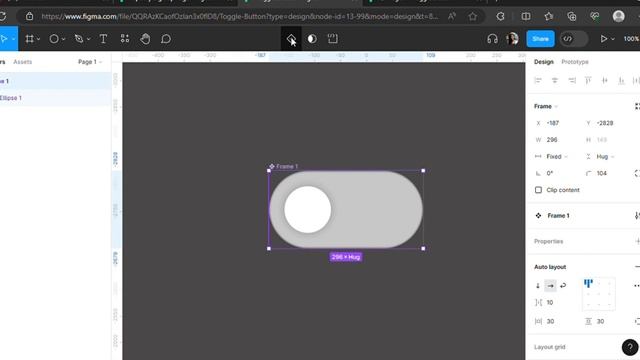Click the white ellipse knob on canvas
Image resolution: width=640 pixels, height=360 pixels.
307,209
